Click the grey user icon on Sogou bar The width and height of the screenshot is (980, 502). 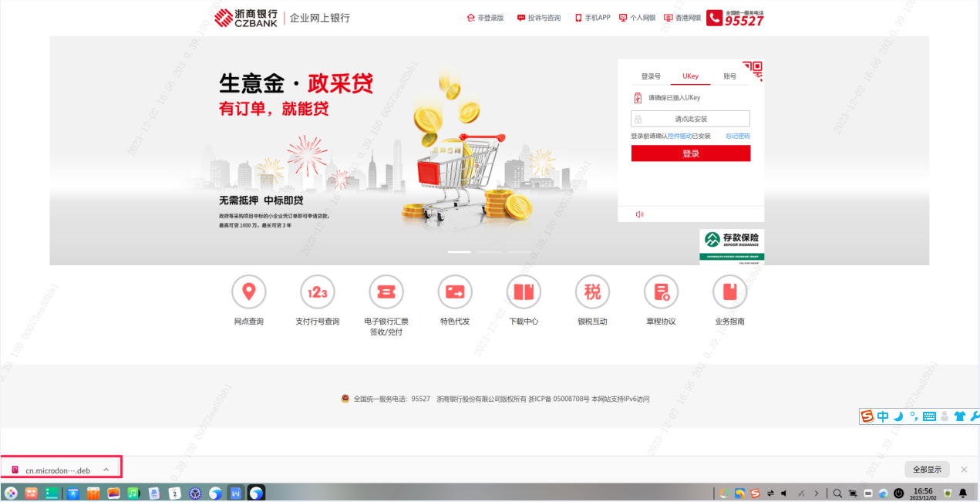(x=945, y=416)
